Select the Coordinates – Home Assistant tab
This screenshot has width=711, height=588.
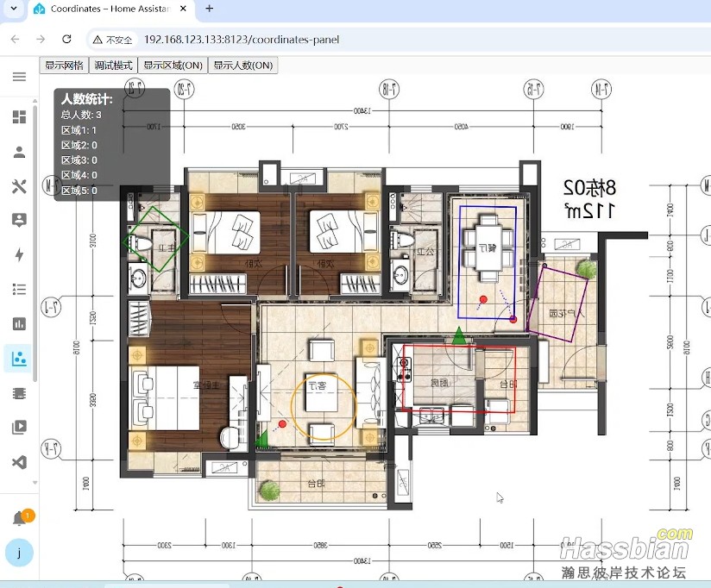pos(111,9)
